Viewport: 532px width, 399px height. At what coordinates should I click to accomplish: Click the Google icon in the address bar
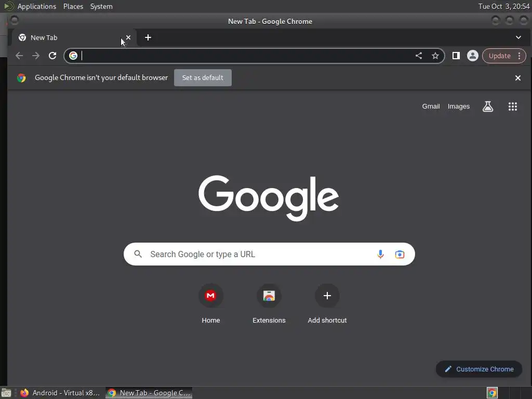(73, 56)
